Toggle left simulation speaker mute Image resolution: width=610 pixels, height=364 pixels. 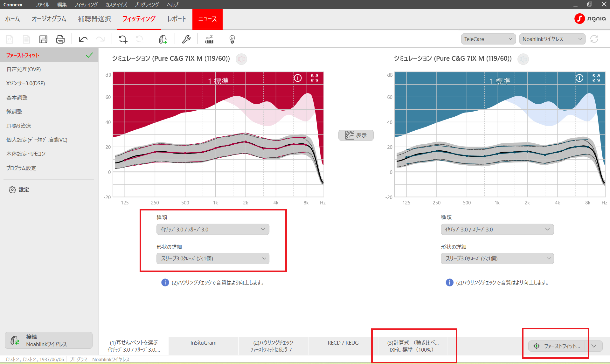point(241,59)
